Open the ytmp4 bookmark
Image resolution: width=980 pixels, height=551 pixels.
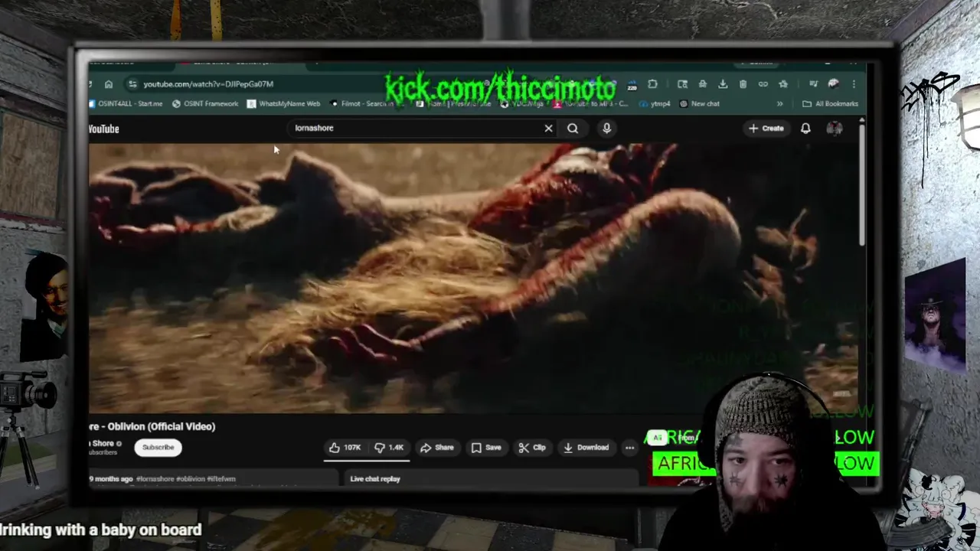pyautogui.click(x=655, y=103)
